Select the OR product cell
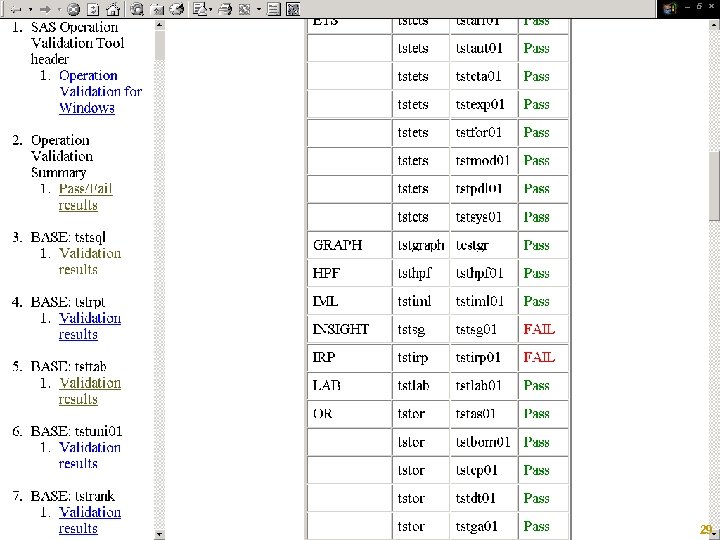Viewport: 720px width, 540px height. [x=349, y=414]
